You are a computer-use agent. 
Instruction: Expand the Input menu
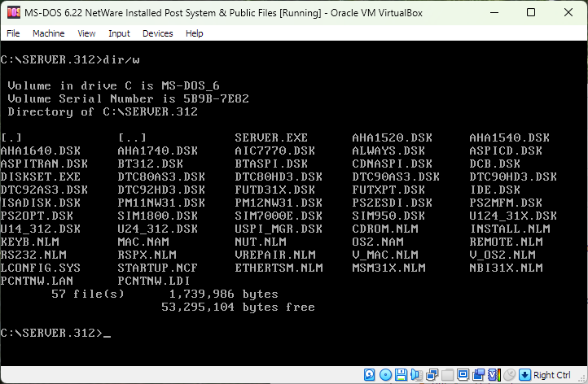click(119, 33)
